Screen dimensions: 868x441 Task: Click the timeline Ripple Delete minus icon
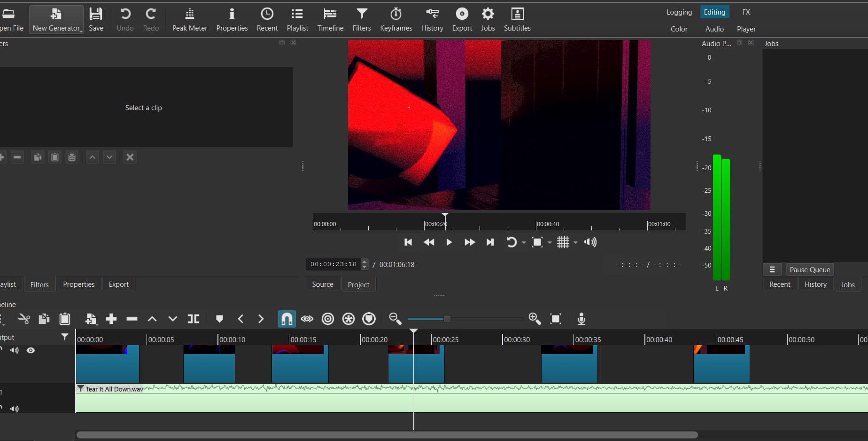coord(132,319)
